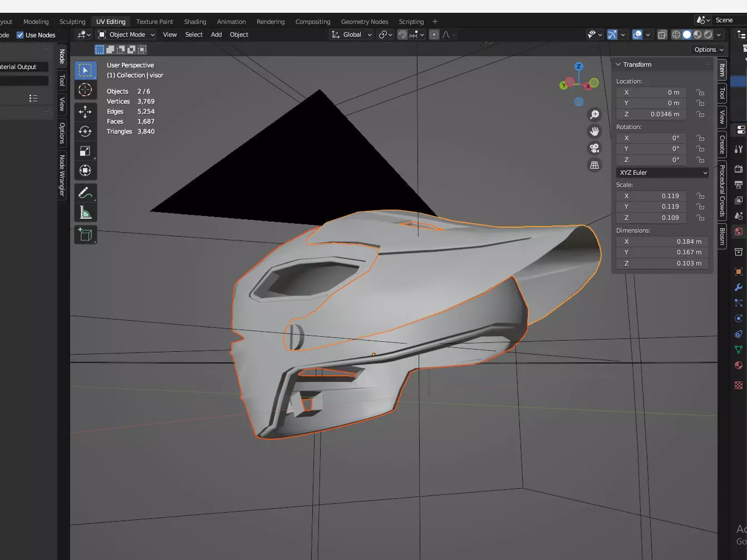Uncheck the Use Nodes checkbox
The image size is (747, 560).
(20, 35)
